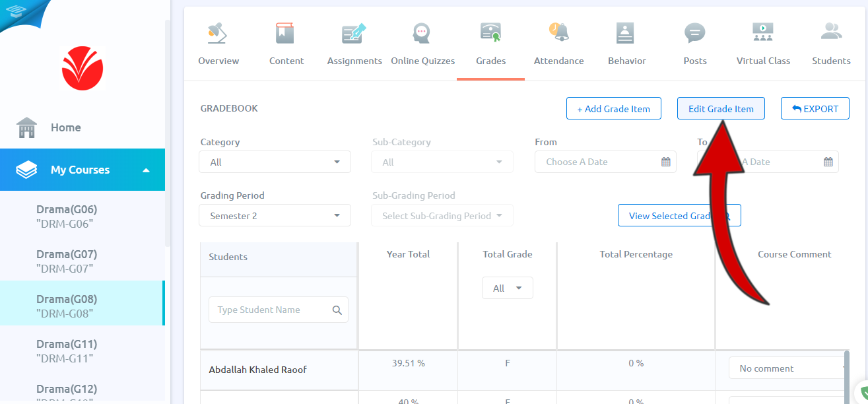This screenshot has height=404, width=868.
Task: Click the Add Grade Item button
Action: pyautogui.click(x=614, y=108)
